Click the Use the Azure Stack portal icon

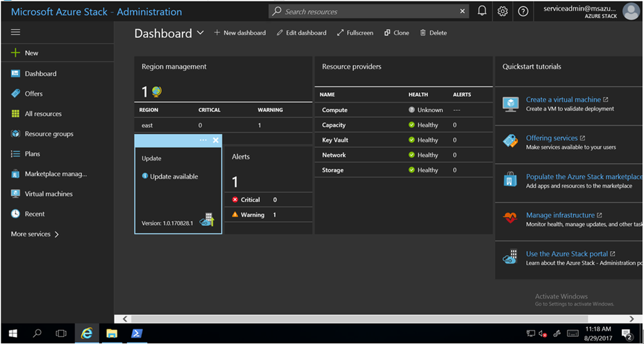tap(511, 256)
